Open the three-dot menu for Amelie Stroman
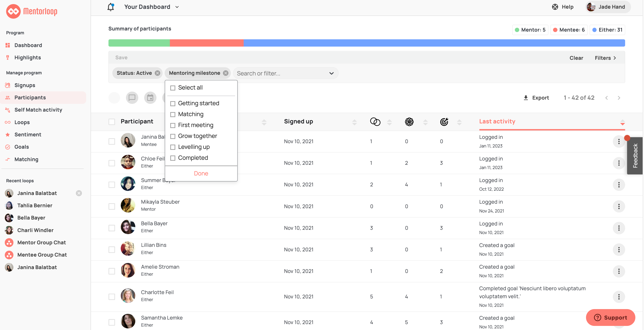Viewport: 644px width, 330px height. [x=619, y=271]
